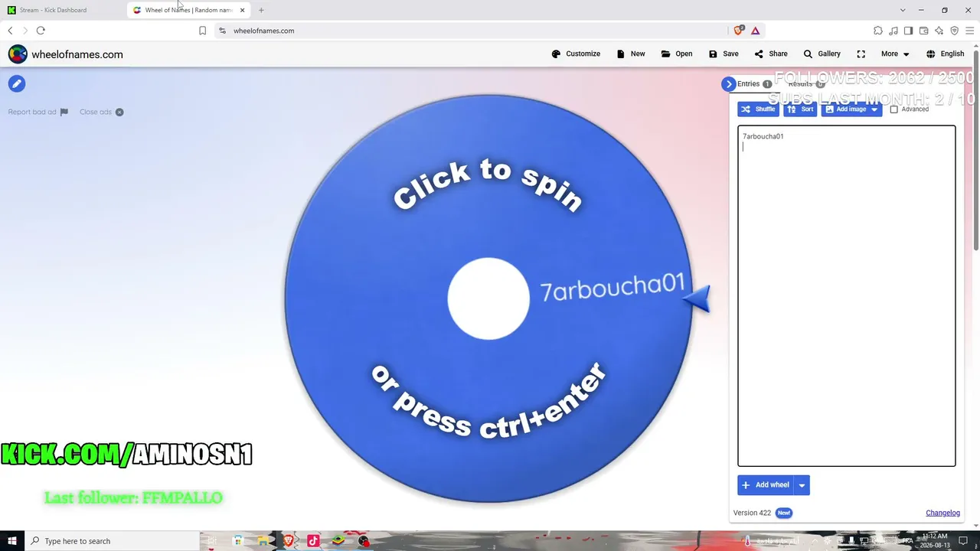Go forward in browser history
Viewport: 980px width, 551px height.
pyautogui.click(x=24, y=31)
